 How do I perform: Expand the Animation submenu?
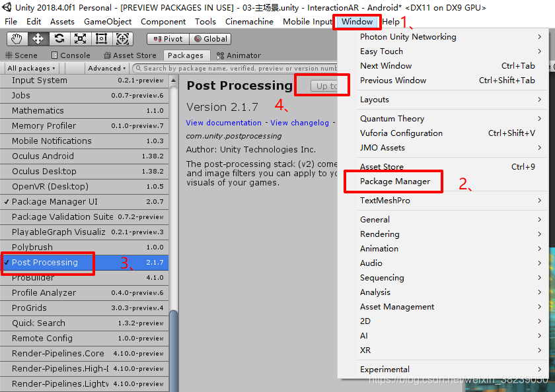pyautogui.click(x=443, y=249)
